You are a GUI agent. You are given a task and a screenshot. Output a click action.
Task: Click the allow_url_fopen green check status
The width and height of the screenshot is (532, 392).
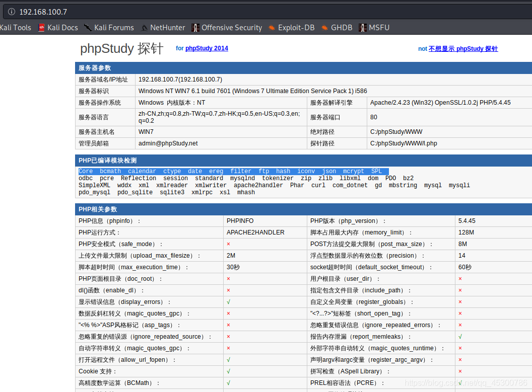(228, 360)
